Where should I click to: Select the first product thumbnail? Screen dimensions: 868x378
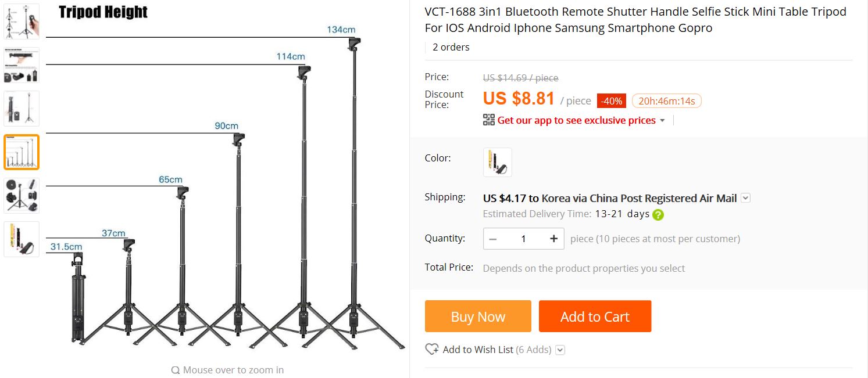pos(22,21)
